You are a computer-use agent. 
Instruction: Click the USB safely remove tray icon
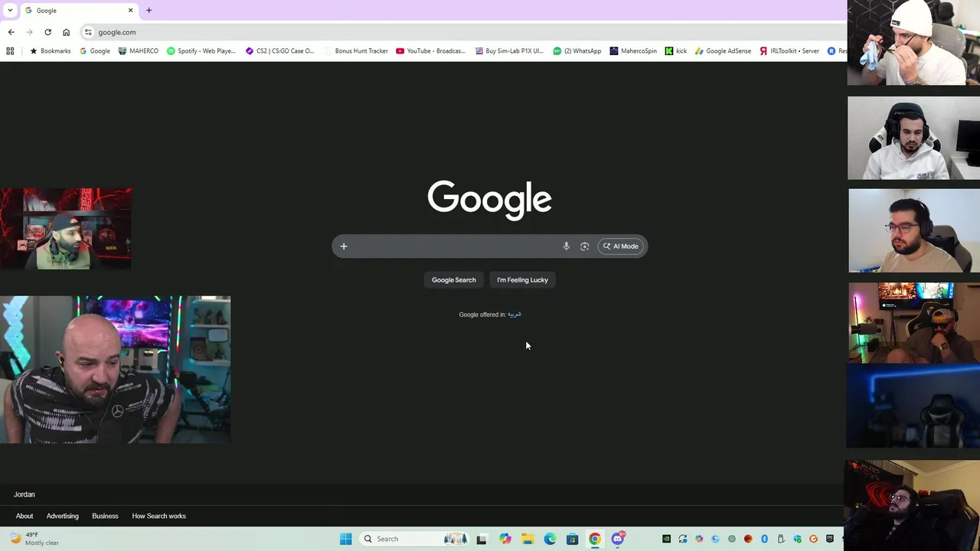click(x=781, y=539)
